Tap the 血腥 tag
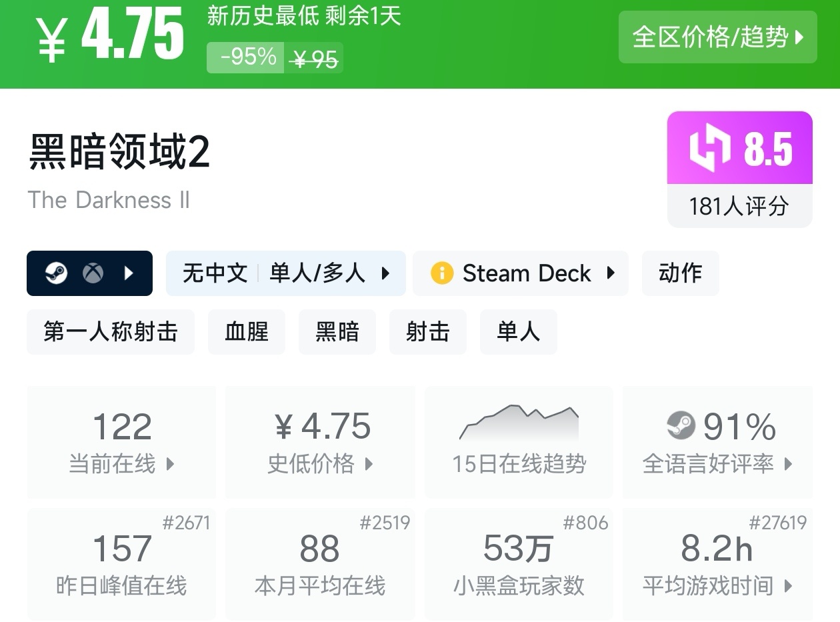 pyautogui.click(x=246, y=332)
